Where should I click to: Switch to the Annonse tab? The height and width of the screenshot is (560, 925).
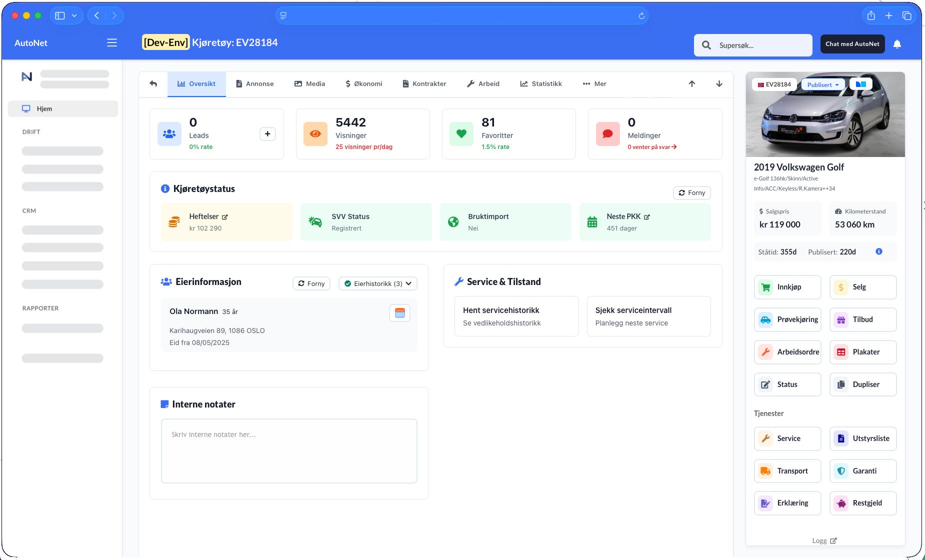[x=255, y=83]
